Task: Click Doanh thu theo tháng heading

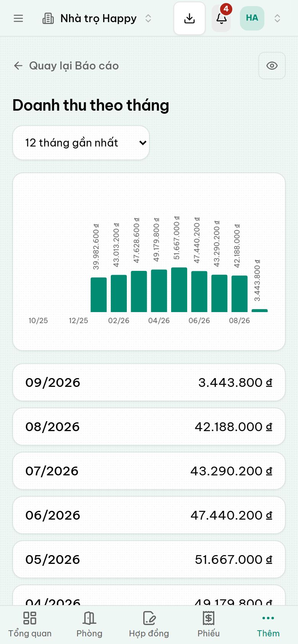Action: pyautogui.click(x=91, y=105)
